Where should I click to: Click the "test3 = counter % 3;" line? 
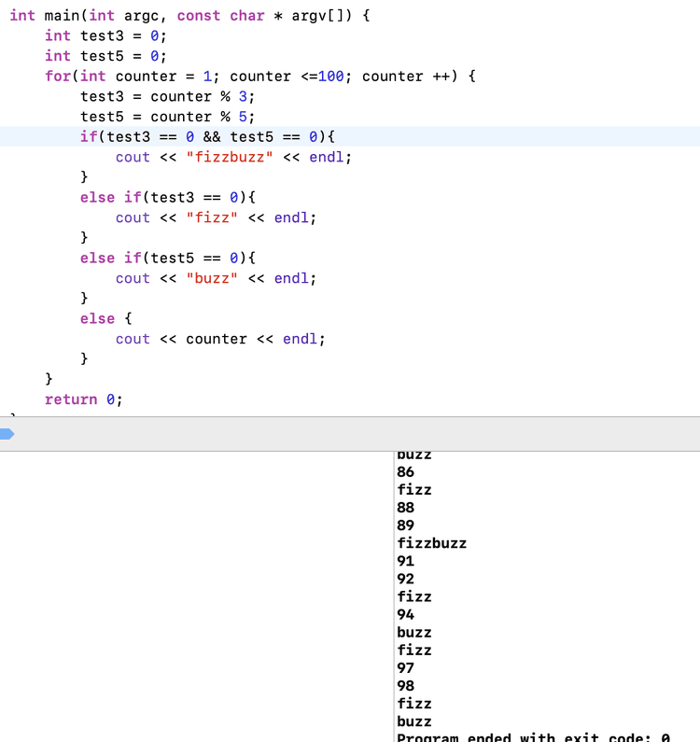click(167, 96)
